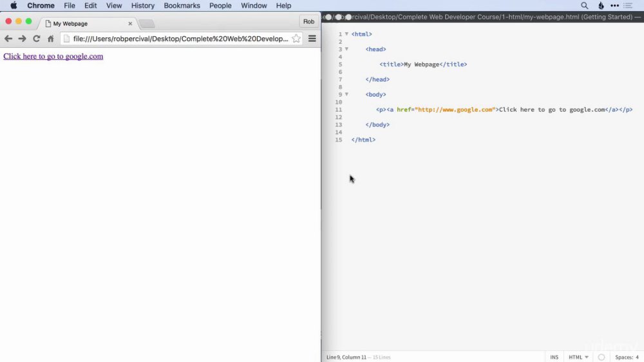Open the Chrome application menu

pyautogui.click(x=41, y=6)
